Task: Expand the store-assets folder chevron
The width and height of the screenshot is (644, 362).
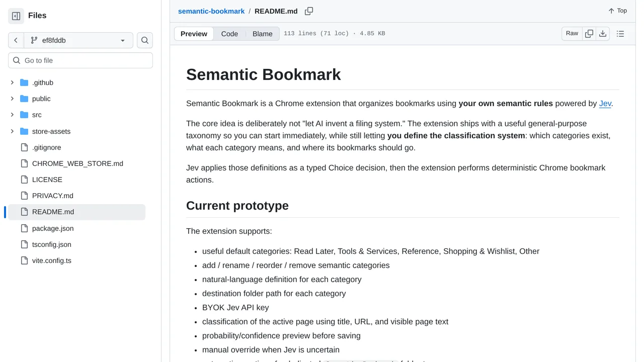Action: (12, 131)
